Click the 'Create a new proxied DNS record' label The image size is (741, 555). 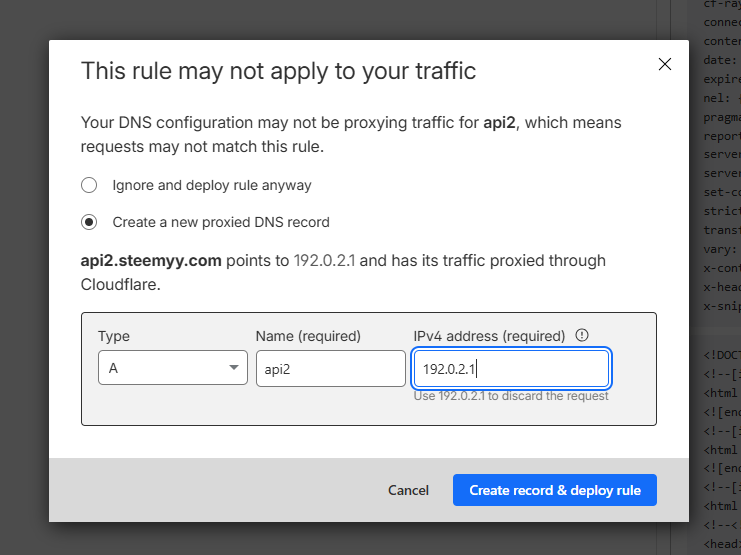(220, 222)
